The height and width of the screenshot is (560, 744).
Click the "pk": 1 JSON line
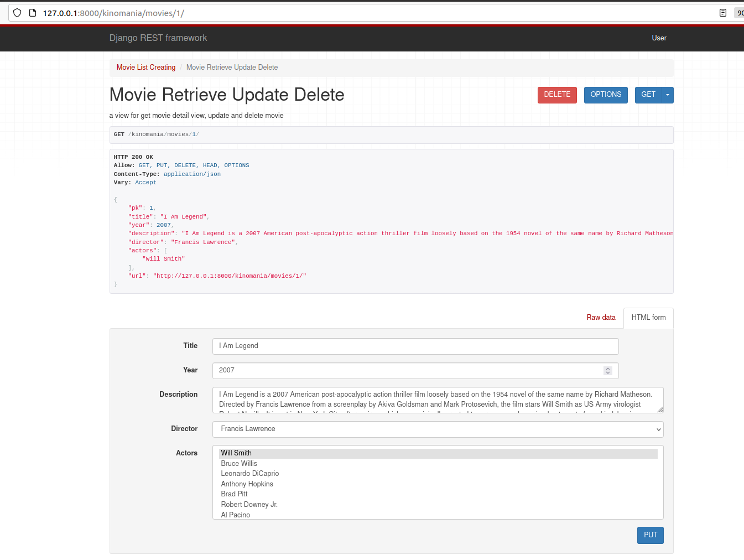click(142, 208)
